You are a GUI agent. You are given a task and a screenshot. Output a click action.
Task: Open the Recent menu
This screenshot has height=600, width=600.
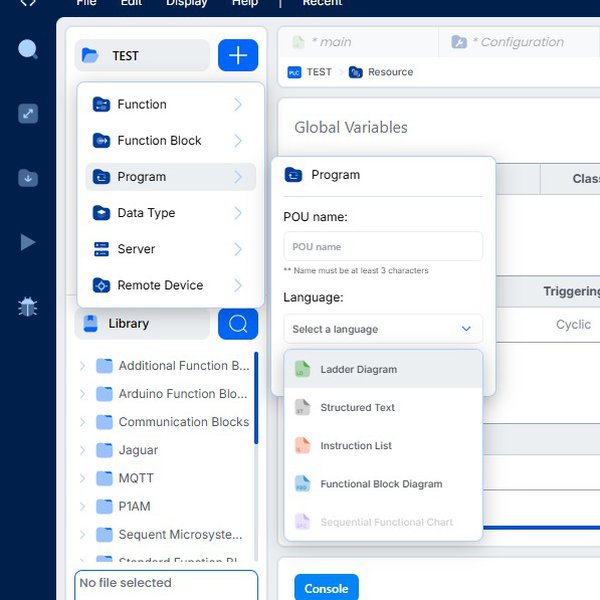pos(322,3)
